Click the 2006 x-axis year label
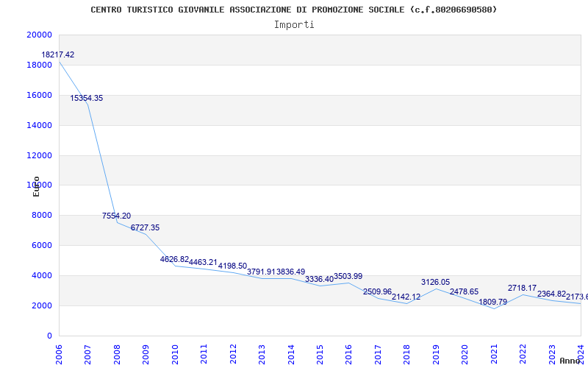588x368 pixels. point(59,355)
